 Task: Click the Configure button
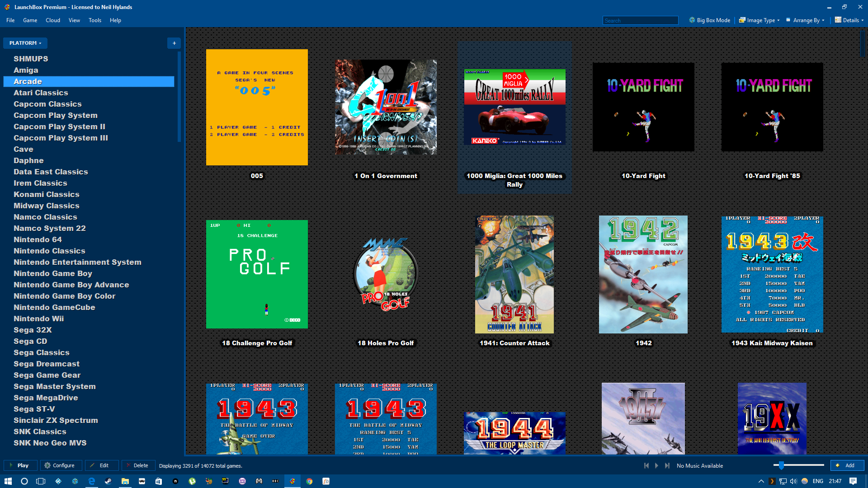61,465
